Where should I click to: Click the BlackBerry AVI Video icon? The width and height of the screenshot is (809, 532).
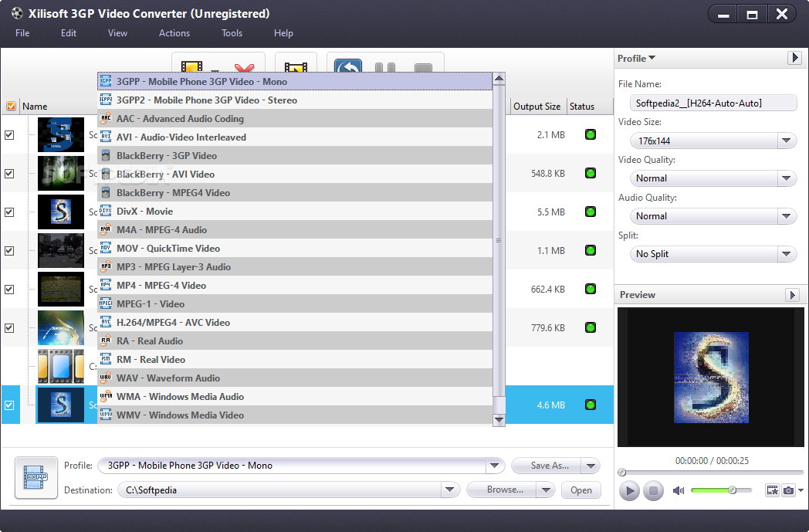(x=106, y=175)
